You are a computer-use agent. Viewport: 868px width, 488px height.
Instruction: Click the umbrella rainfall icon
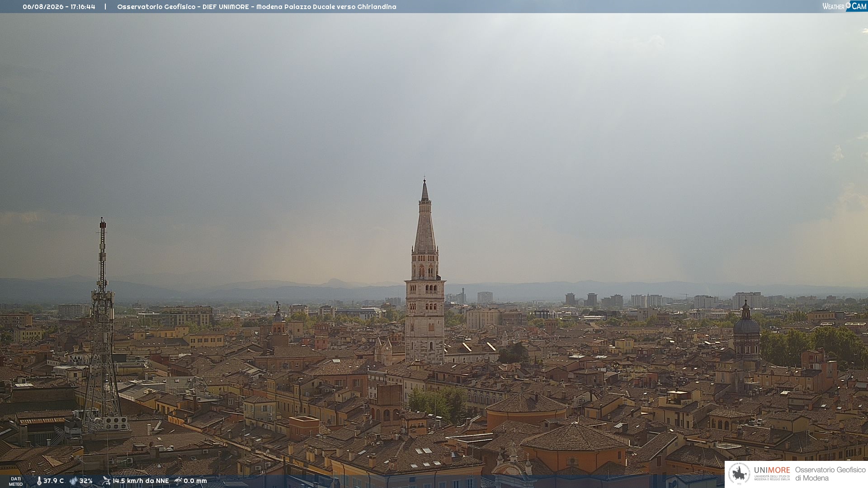[178, 481]
